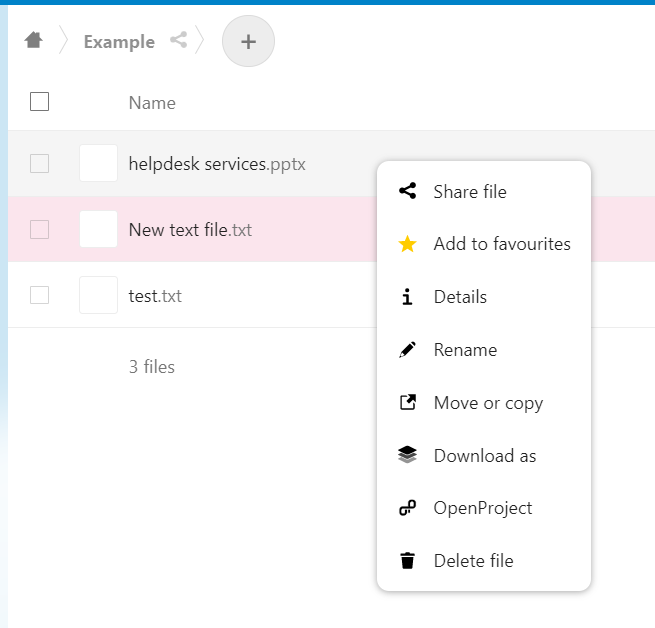The width and height of the screenshot is (655, 628).
Task: Click the info Details icon
Action: (407, 297)
